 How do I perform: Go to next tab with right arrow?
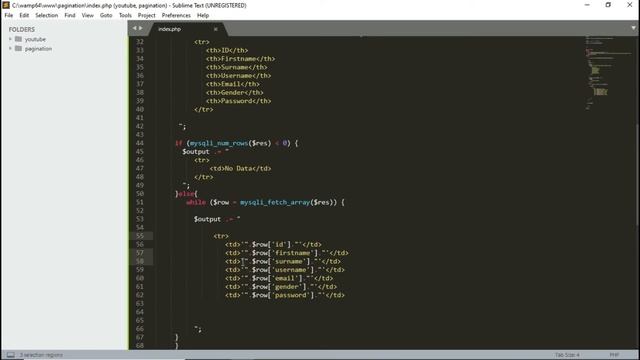141,28
